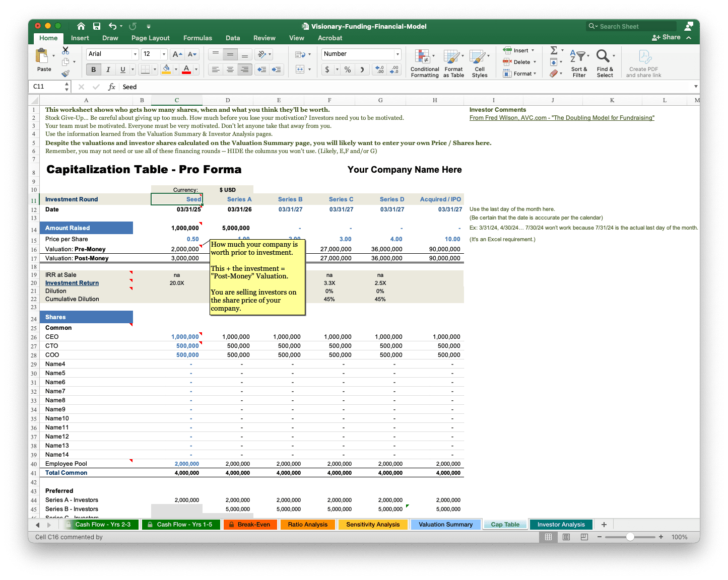The image size is (728, 580).
Task: Click the Increase Indent icon
Action: 276,69
